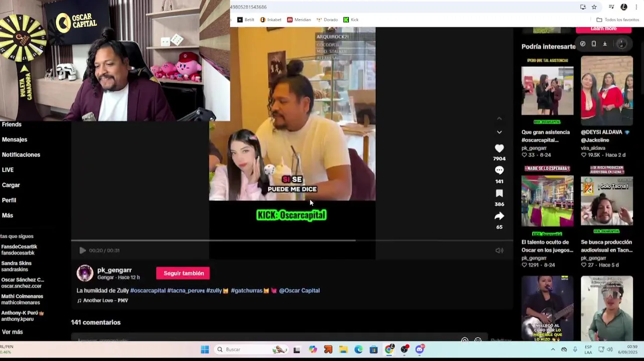Open the 'El talento oculto de Oscar' thumbnail
This screenshot has height=361, width=644.
pos(547,201)
